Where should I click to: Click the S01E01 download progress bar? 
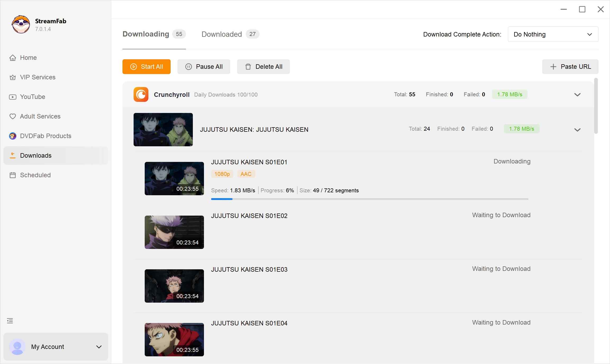[370, 199]
